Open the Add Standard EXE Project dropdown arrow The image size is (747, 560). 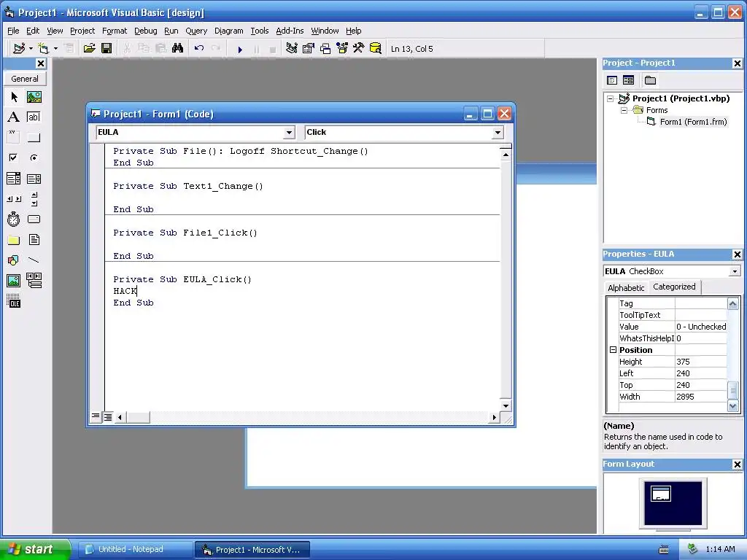(x=31, y=48)
